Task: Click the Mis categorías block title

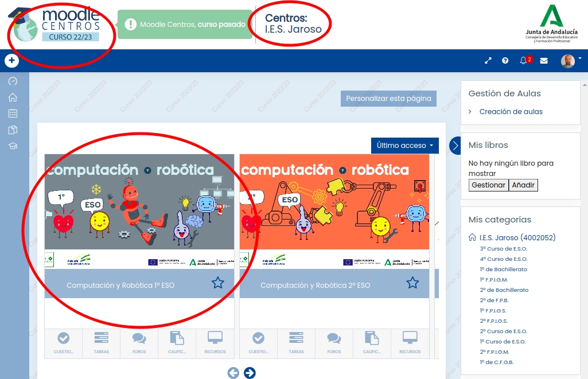Action: pyautogui.click(x=500, y=219)
